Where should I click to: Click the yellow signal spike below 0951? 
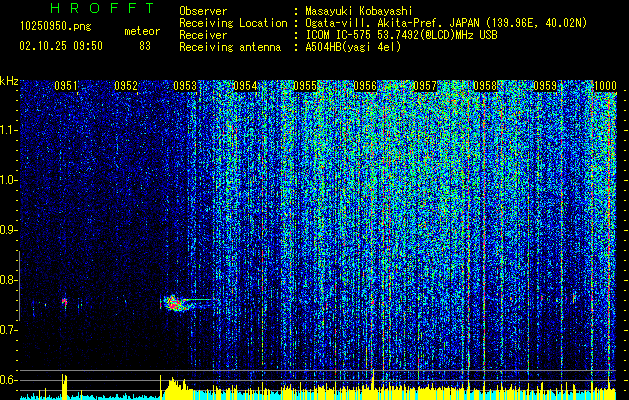pyautogui.click(x=64, y=386)
